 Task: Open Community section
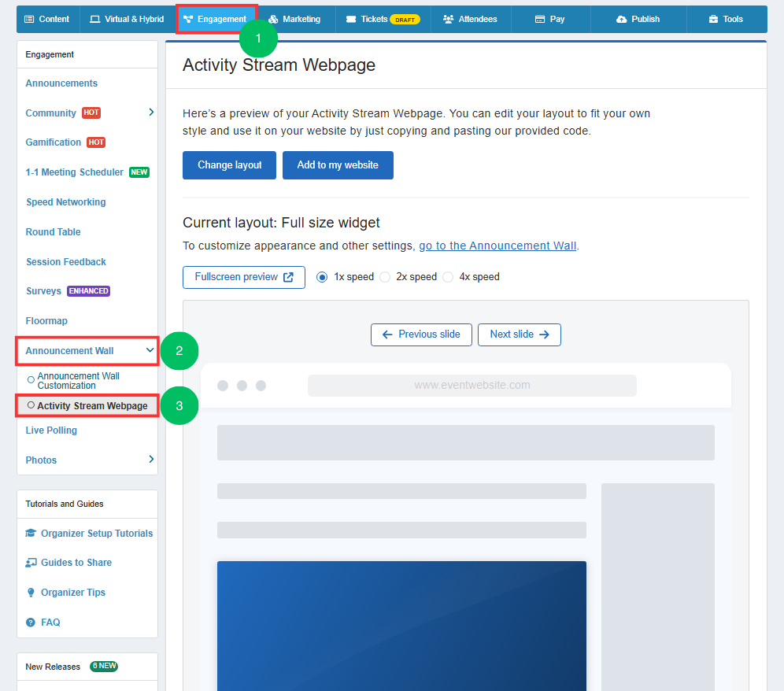click(50, 113)
